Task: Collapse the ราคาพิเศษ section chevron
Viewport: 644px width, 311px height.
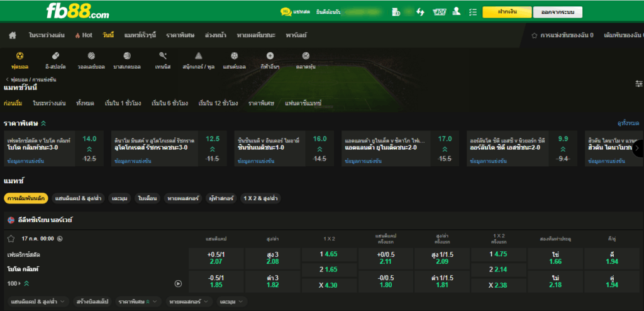Action: coord(43,123)
